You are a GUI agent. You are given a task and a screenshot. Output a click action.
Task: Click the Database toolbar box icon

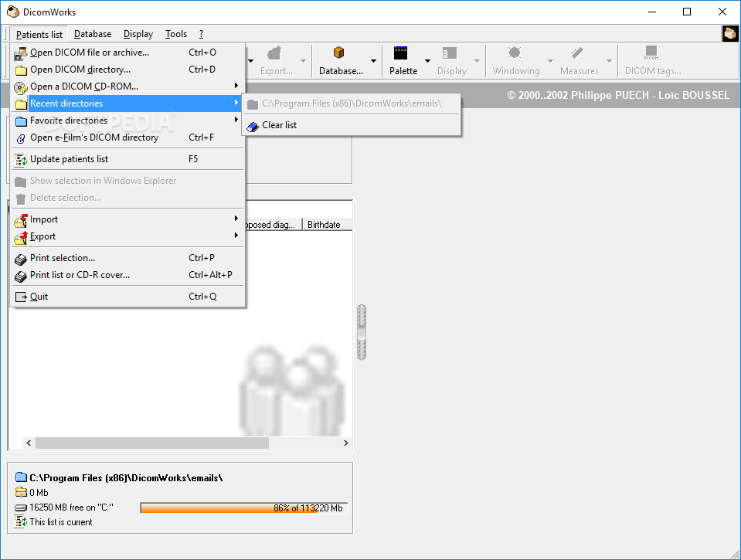point(338,53)
